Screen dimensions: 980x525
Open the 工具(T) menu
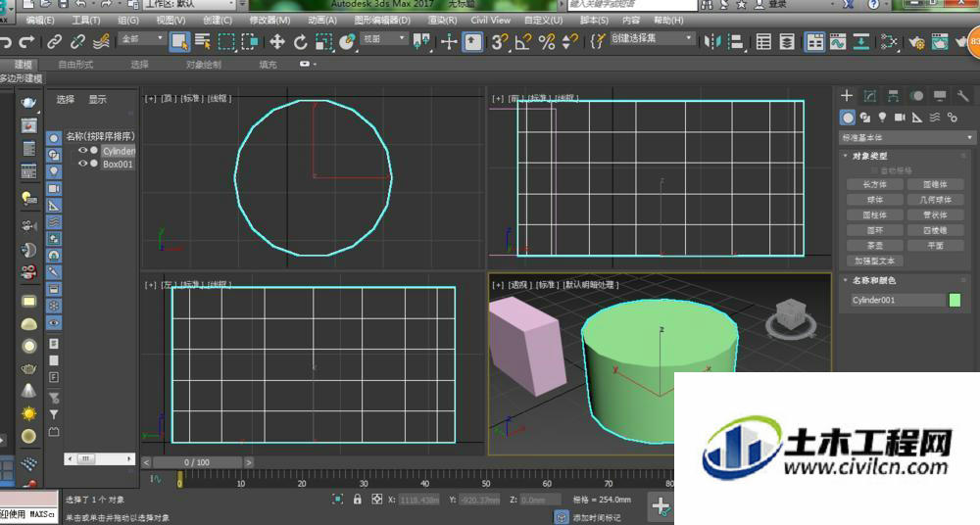click(x=85, y=20)
